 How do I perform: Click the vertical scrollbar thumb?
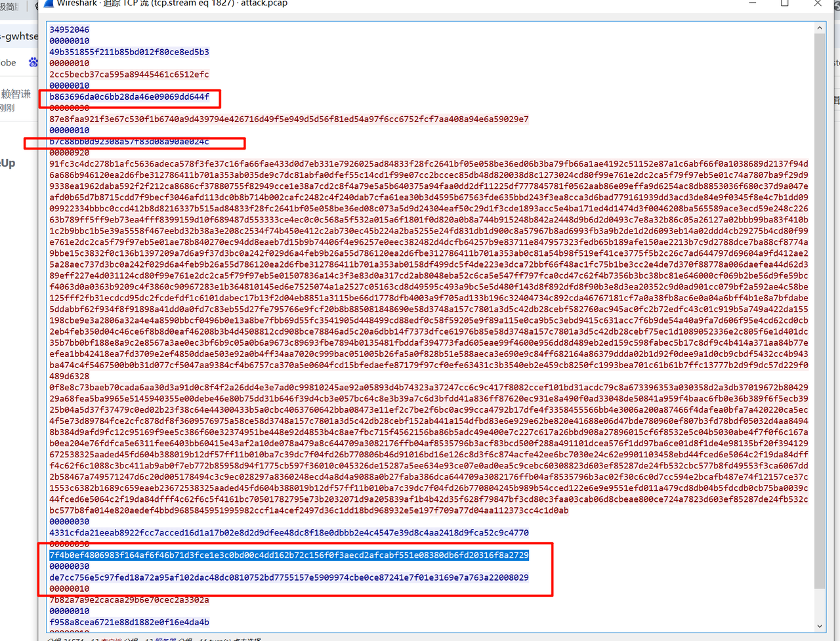pos(820,308)
